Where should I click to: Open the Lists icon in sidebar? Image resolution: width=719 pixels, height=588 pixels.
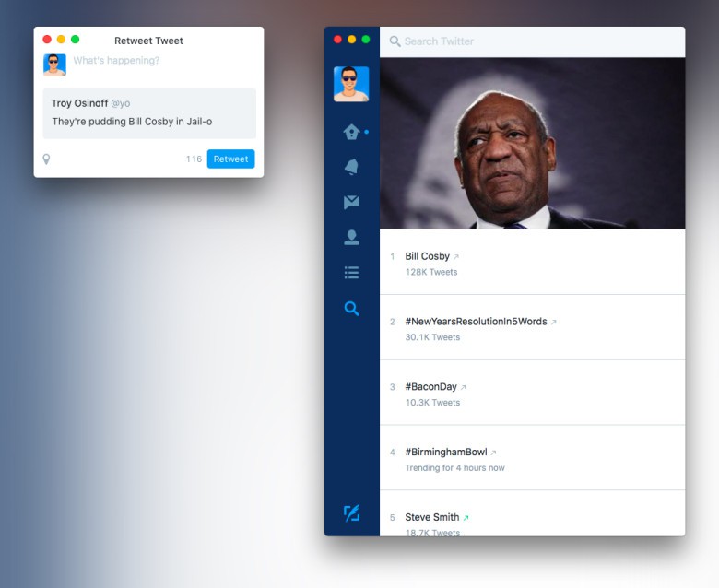click(351, 273)
